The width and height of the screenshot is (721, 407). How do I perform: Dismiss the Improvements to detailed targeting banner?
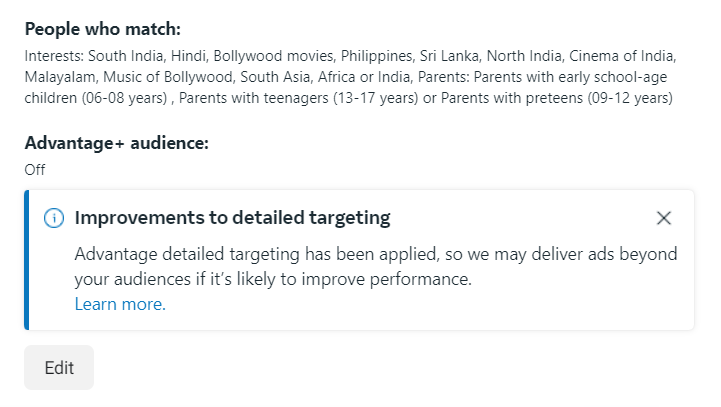click(664, 218)
